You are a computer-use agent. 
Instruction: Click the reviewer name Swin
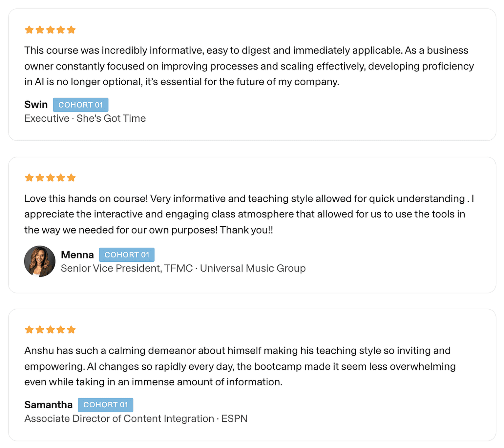click(x=36, y=105)
